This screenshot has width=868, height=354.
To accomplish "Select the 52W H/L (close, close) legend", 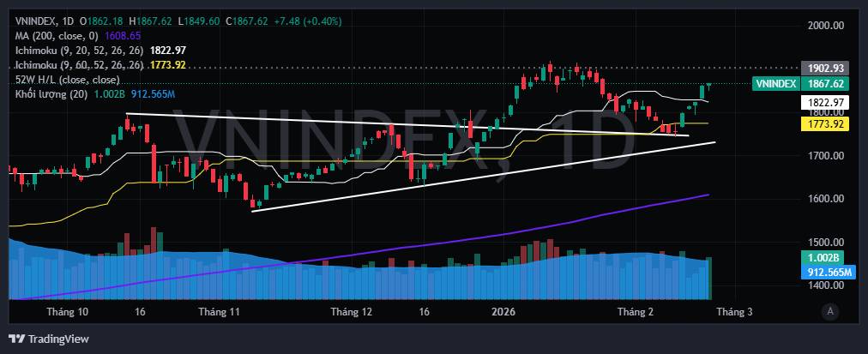I will point(67,80).
